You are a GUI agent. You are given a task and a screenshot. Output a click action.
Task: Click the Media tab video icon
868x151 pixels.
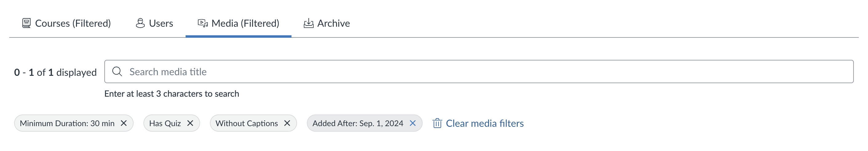coord(203,23)
